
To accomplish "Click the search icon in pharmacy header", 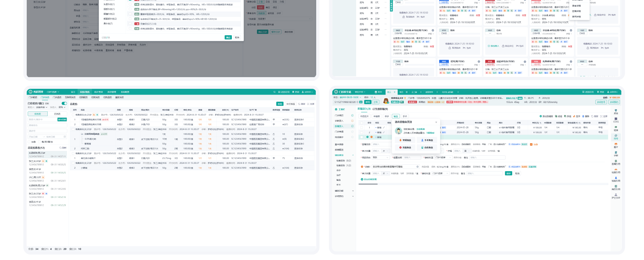I will pos(274,92).
